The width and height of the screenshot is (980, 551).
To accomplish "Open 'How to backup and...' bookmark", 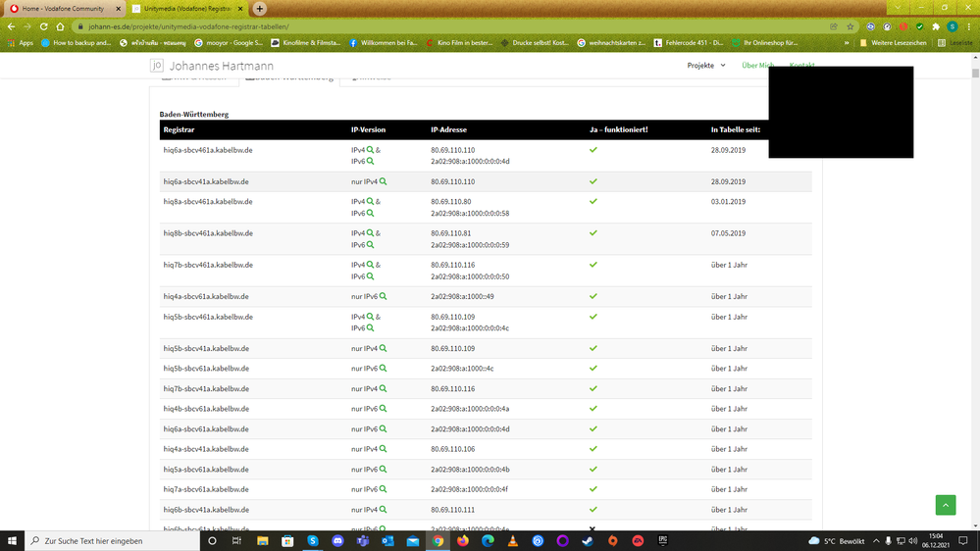I will coord(76,43).
